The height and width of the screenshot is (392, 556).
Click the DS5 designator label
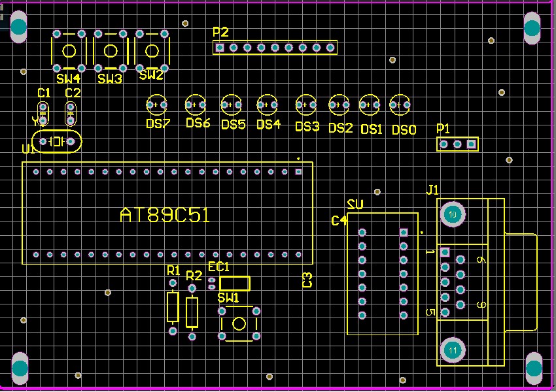(x=234, y=125)
